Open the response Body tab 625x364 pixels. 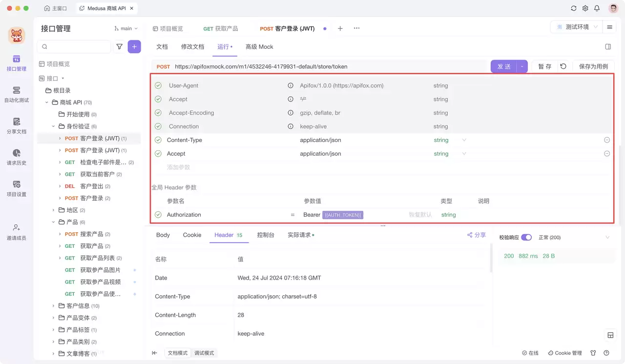click(163, 235)
